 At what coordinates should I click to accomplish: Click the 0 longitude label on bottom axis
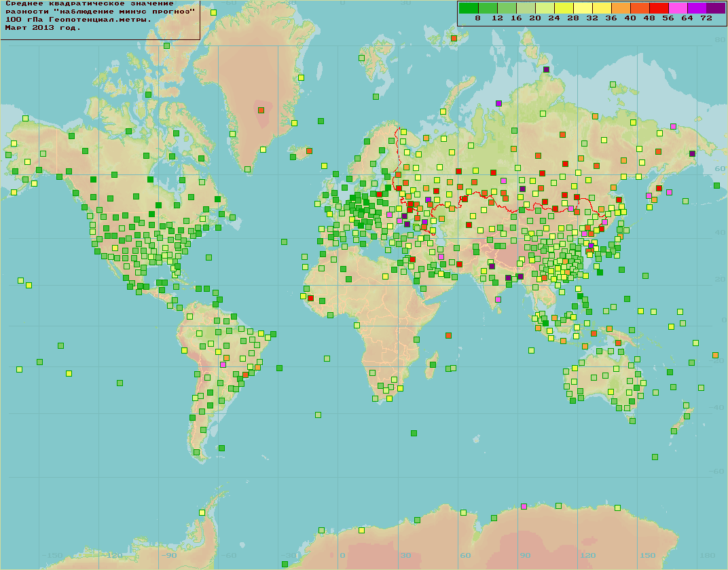343,555
